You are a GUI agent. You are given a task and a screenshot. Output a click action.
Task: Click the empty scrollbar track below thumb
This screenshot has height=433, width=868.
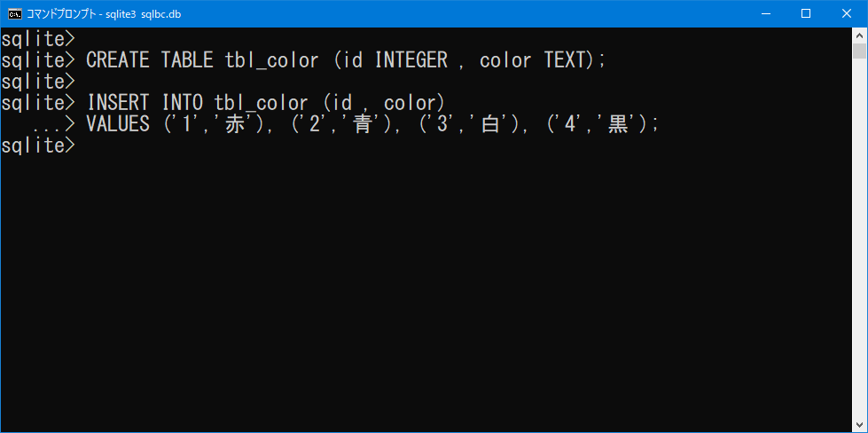(x=859, y=238)
